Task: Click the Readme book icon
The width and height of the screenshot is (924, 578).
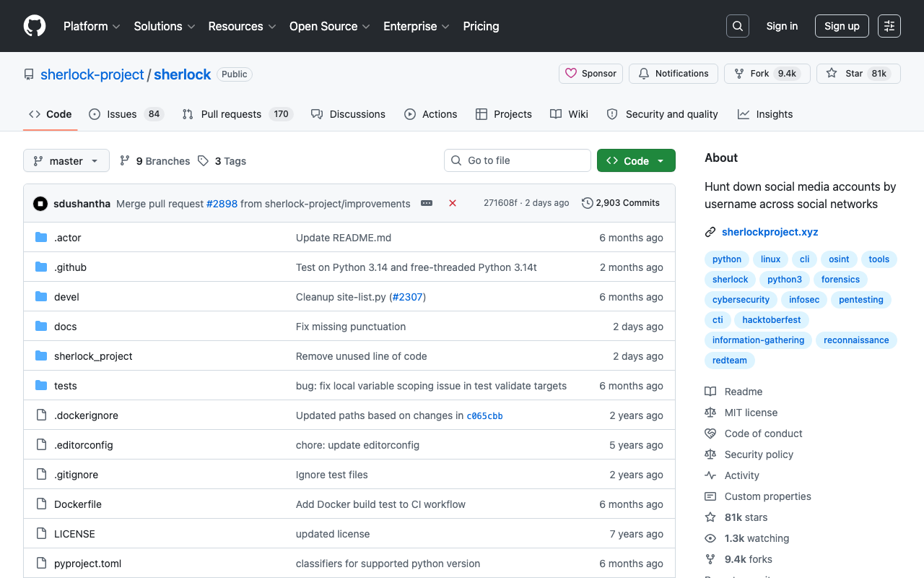Action: pos(710,392)
